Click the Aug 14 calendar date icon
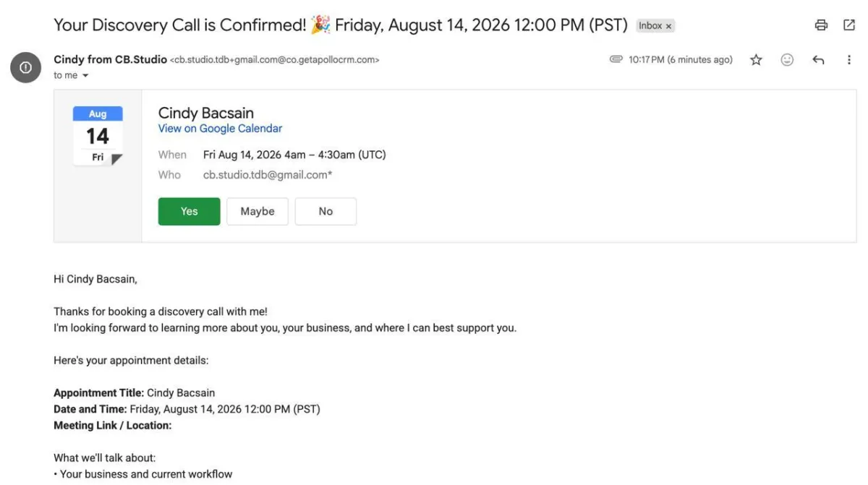This screenshot has width=868, height=485. point(98,136)
